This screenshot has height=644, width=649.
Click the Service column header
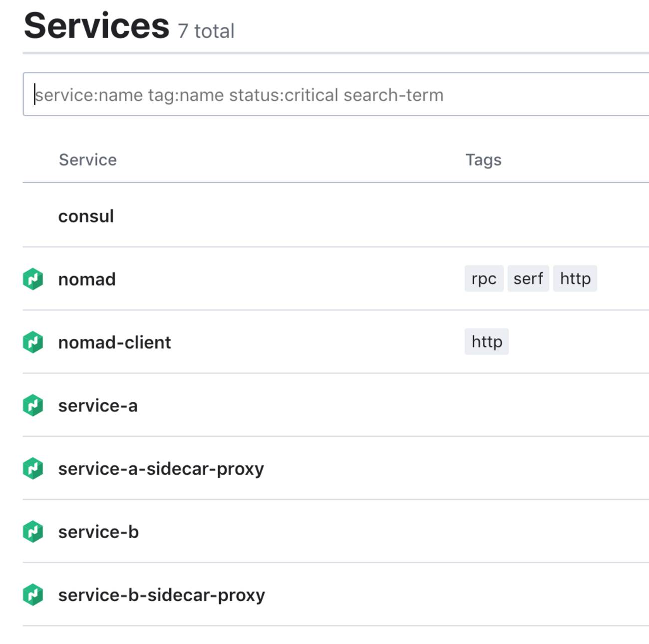[88, 160]
